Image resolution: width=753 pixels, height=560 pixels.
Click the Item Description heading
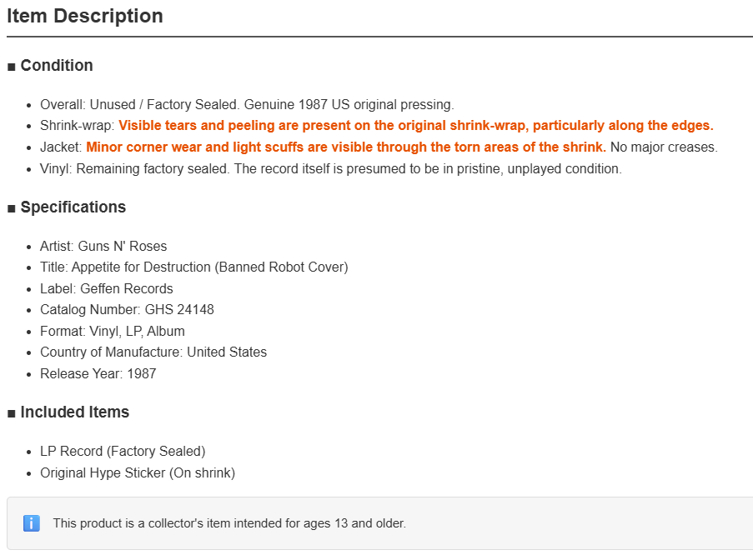[x=85, y=16]
